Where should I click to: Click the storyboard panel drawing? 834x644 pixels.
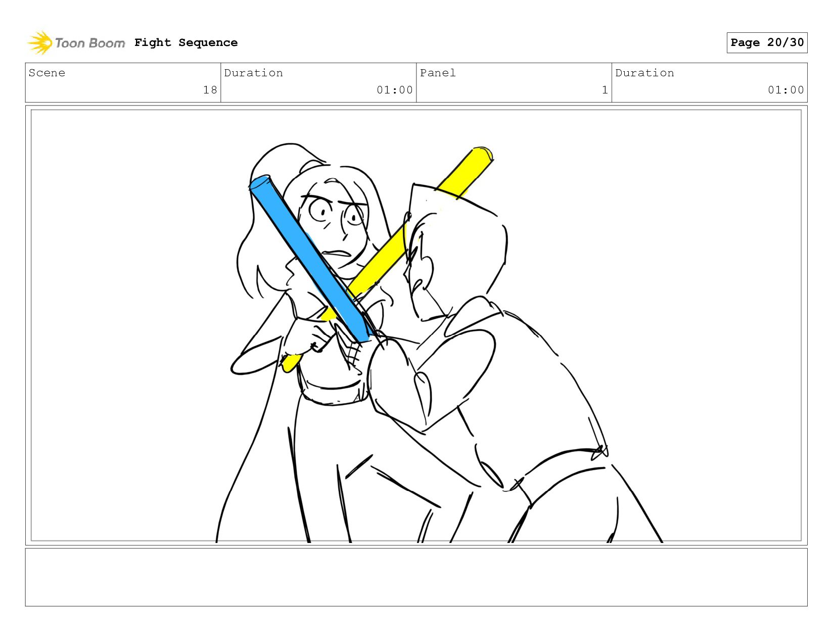coord(416,325)
